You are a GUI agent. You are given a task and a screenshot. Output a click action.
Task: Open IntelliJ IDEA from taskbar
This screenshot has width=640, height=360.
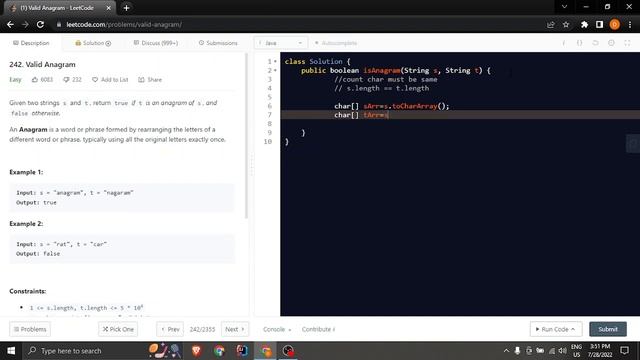242,351
